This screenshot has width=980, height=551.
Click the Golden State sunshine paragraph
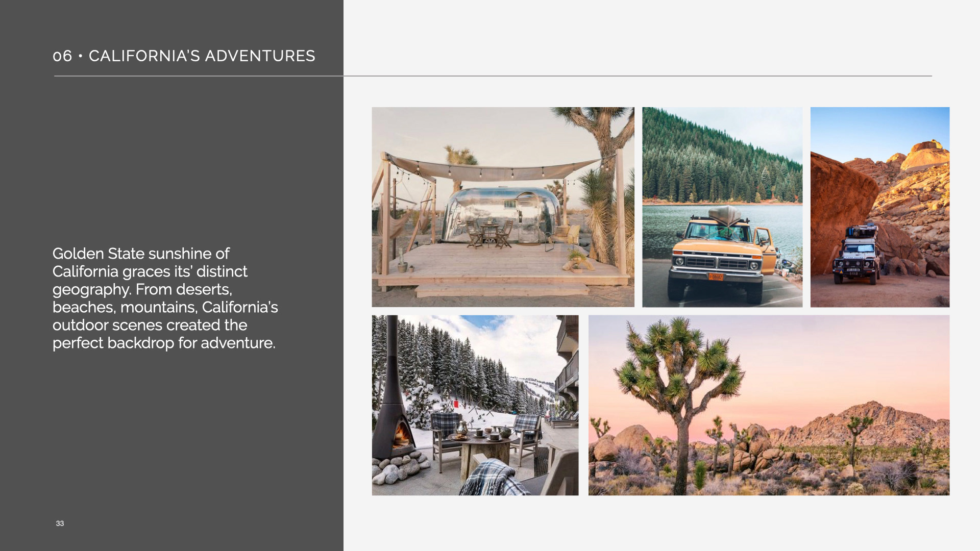[x=165, y=298]
